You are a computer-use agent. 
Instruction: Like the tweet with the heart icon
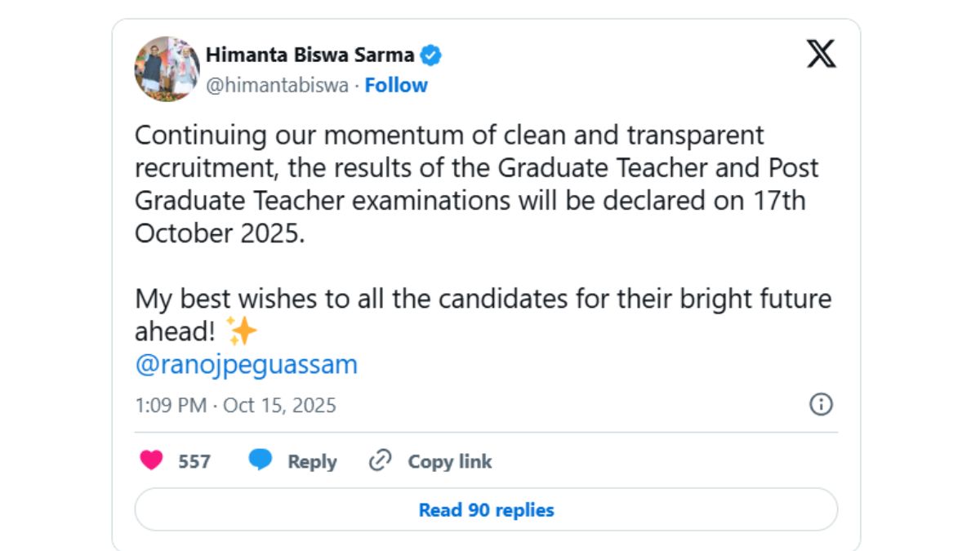tap(151, 461)
